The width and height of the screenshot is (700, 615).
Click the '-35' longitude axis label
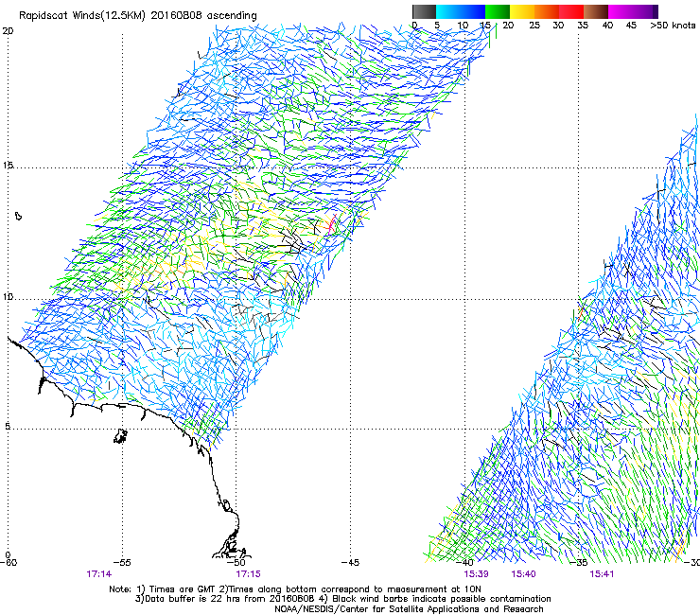[579, 563]
